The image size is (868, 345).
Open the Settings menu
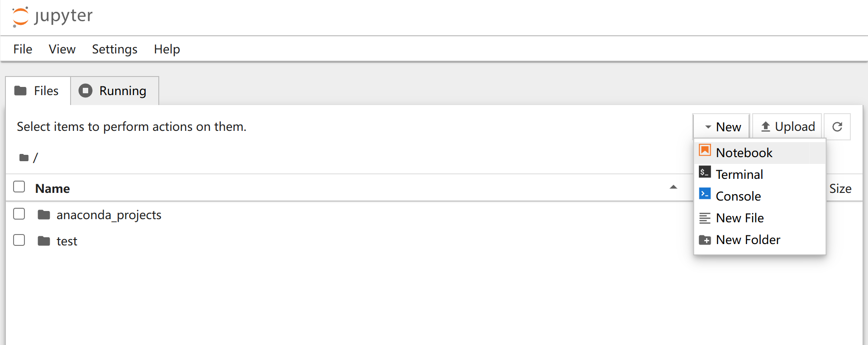114,49
